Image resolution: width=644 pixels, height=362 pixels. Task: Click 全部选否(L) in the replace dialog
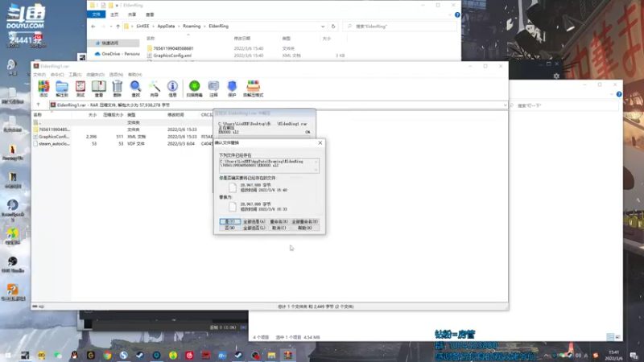pos(254,228)
